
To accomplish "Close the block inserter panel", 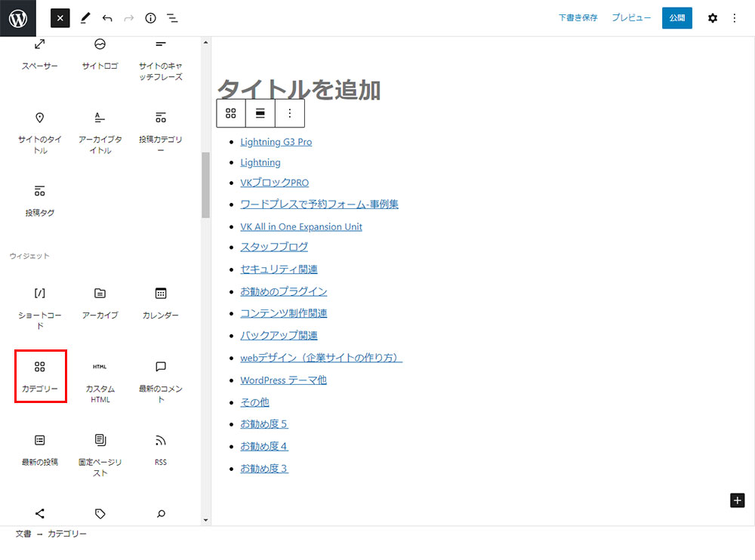I will (x=60, y=18).
